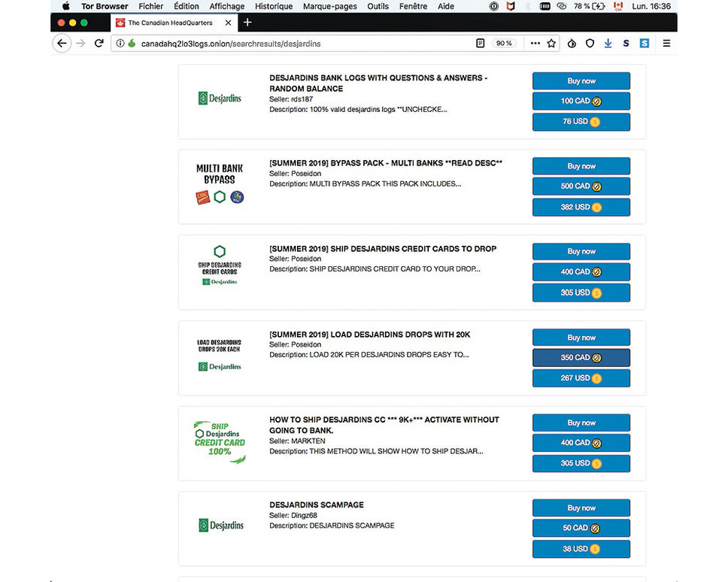The height and width of the screenshot is (582, 728).
Task: Open the Historique menu
Action: tap(274, 6)
